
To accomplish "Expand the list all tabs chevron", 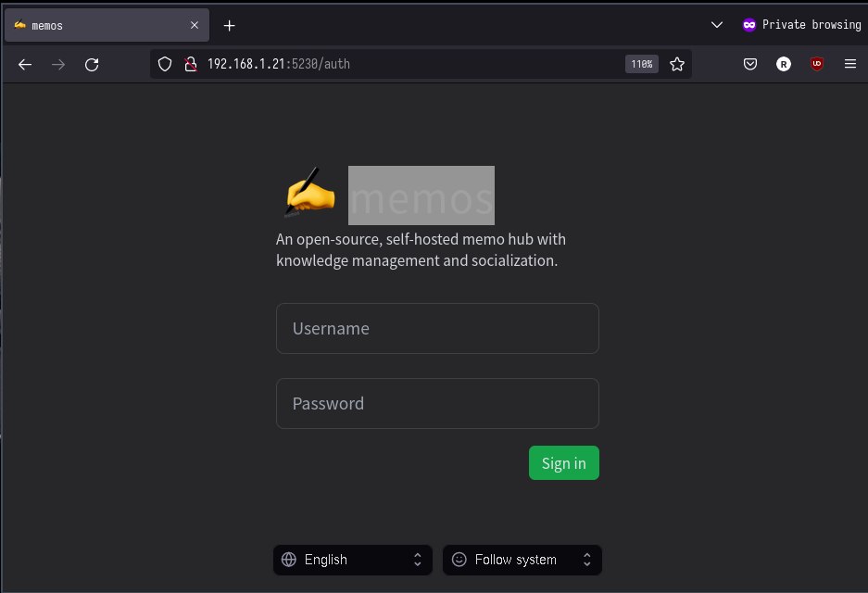I will pos(717,25).
